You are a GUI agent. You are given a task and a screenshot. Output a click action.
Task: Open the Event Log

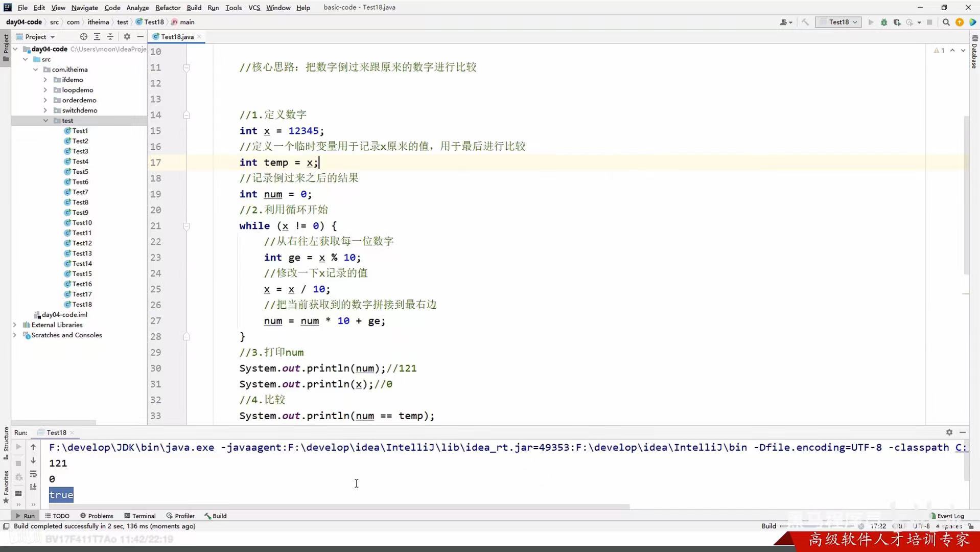(950, 516)
